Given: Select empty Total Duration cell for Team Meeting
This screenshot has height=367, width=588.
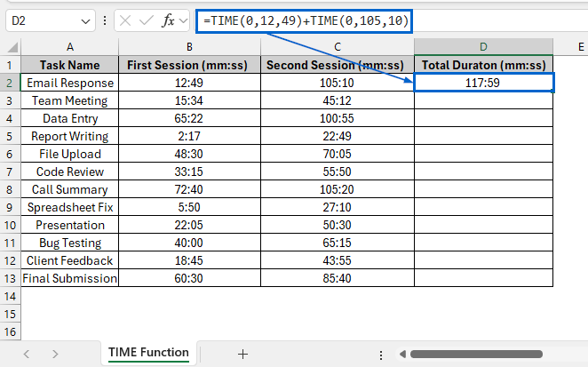Looking at the screenshot, I should (x=483, y=100).
